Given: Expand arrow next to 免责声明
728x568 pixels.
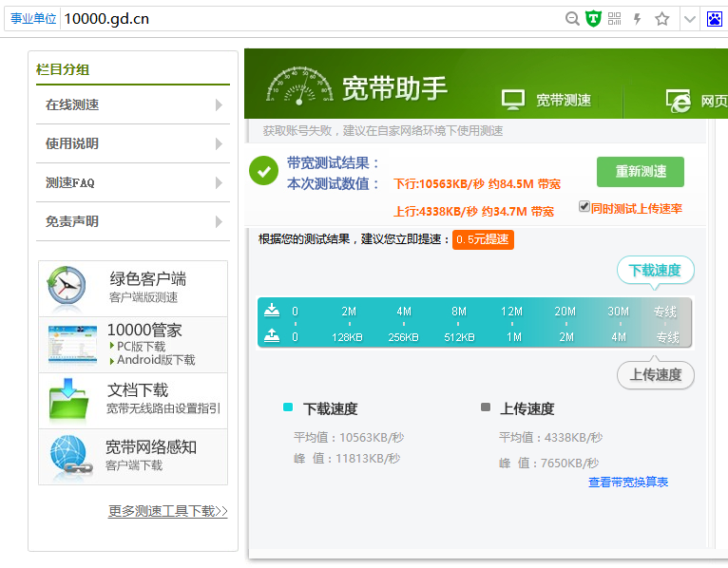Looking at the screenshot, I should point(219,222).
